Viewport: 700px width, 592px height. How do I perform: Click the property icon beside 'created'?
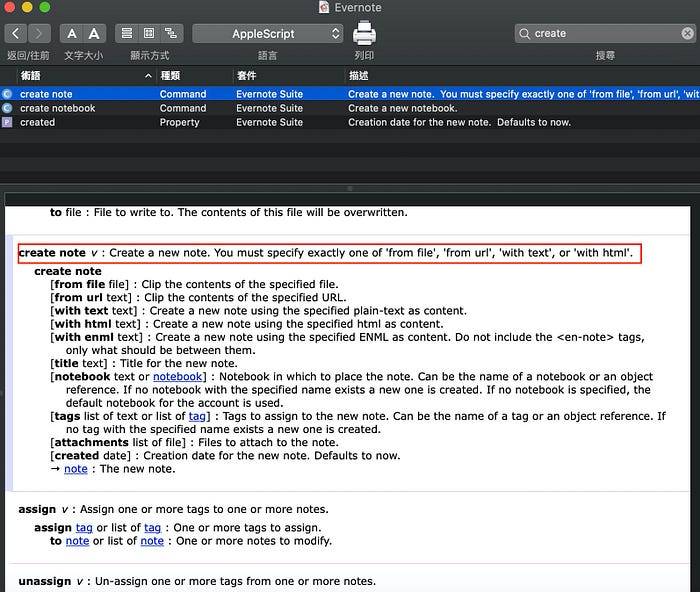pyautogui.click(x=7, y=122)
